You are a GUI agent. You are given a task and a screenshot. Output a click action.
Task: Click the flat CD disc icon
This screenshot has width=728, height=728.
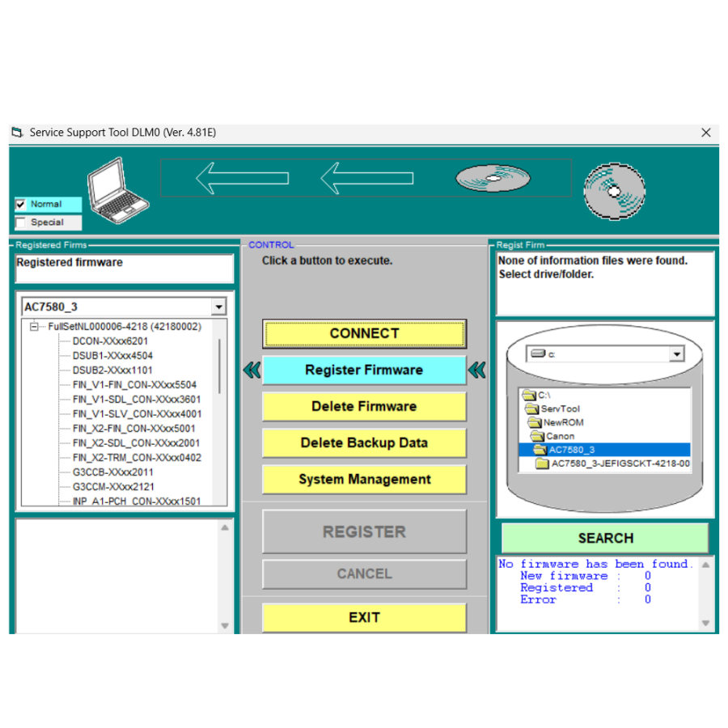point(493,178)
